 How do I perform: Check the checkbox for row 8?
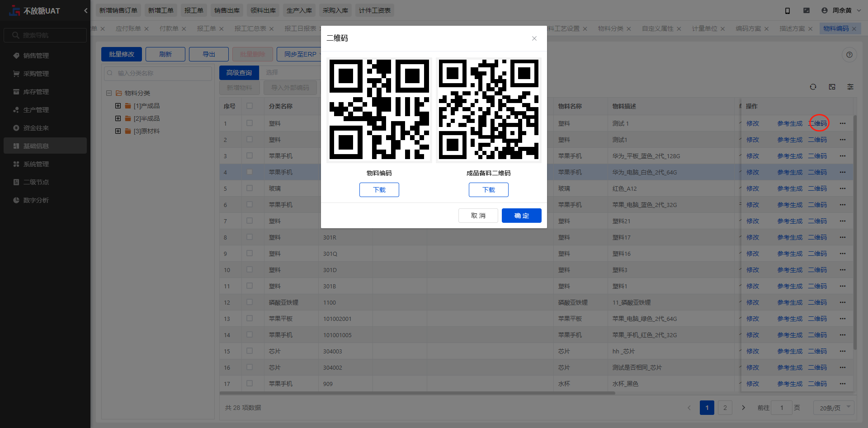coord(250,237)
